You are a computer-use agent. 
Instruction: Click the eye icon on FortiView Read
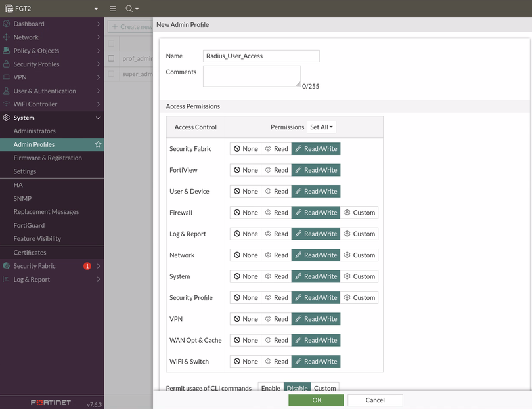pos(268,170)
